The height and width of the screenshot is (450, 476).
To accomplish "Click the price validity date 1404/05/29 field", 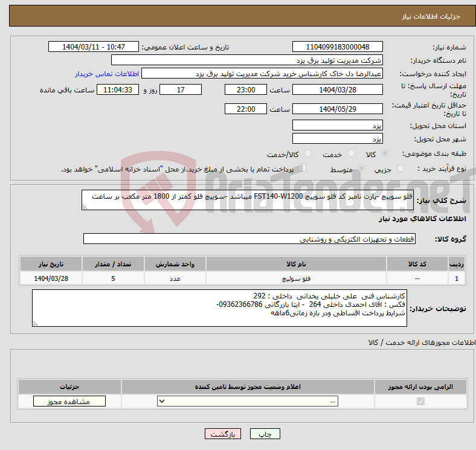I will coord(337,109).
